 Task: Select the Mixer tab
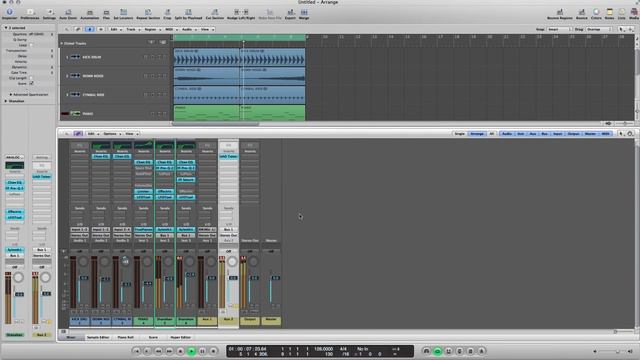click(x=71, y=338)
